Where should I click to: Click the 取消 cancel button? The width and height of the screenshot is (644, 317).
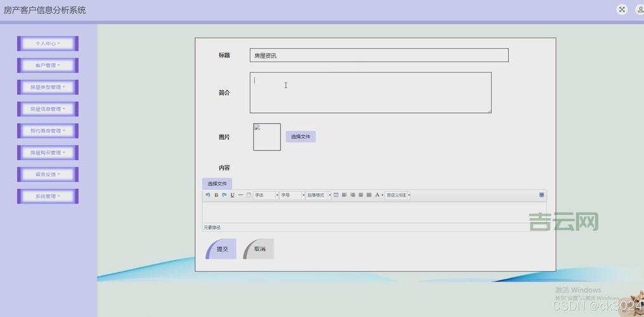click(259, 249)
